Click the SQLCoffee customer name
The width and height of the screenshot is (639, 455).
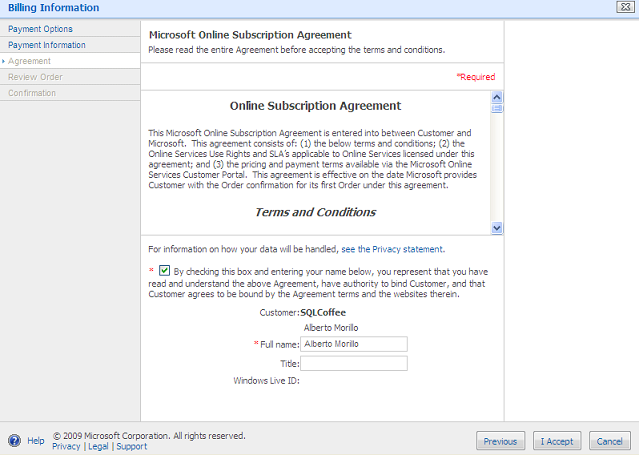click(x=323, y=313)
